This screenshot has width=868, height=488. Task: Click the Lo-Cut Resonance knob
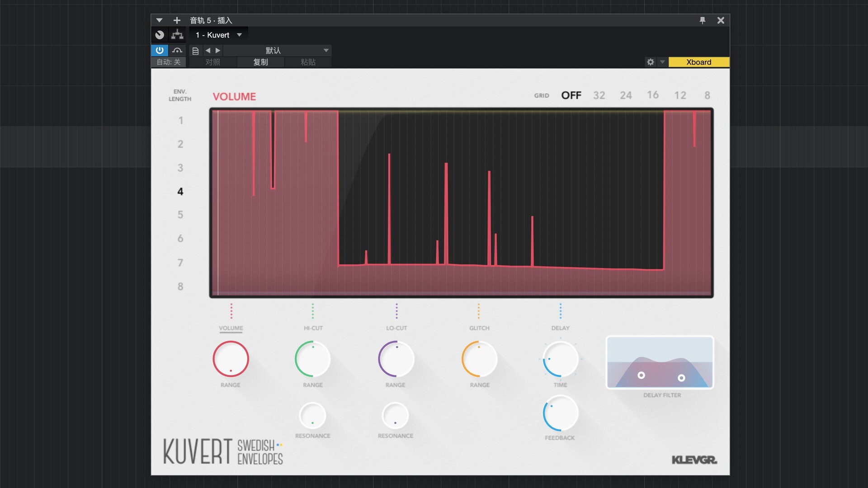395,415
